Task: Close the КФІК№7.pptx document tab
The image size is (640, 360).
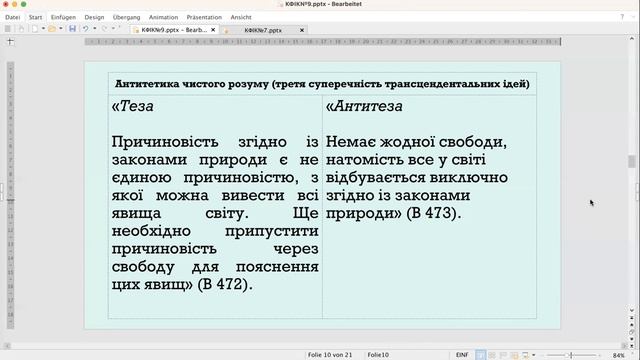Action: 302,30
